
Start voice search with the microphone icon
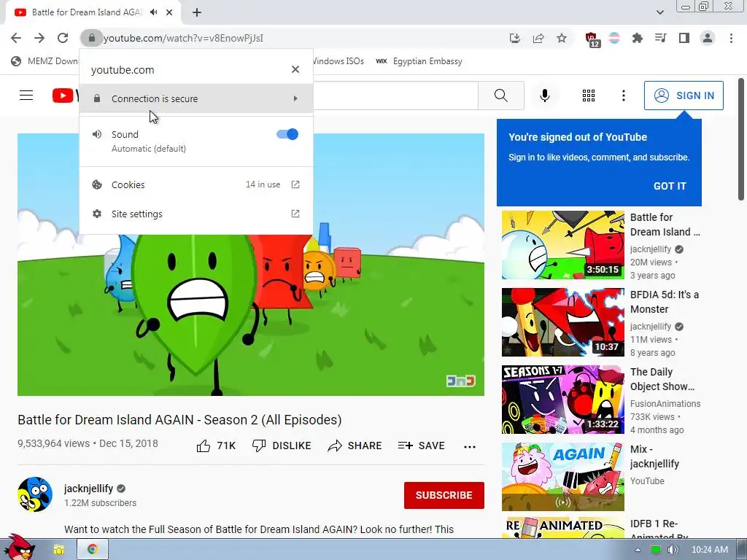coord(544,96)
